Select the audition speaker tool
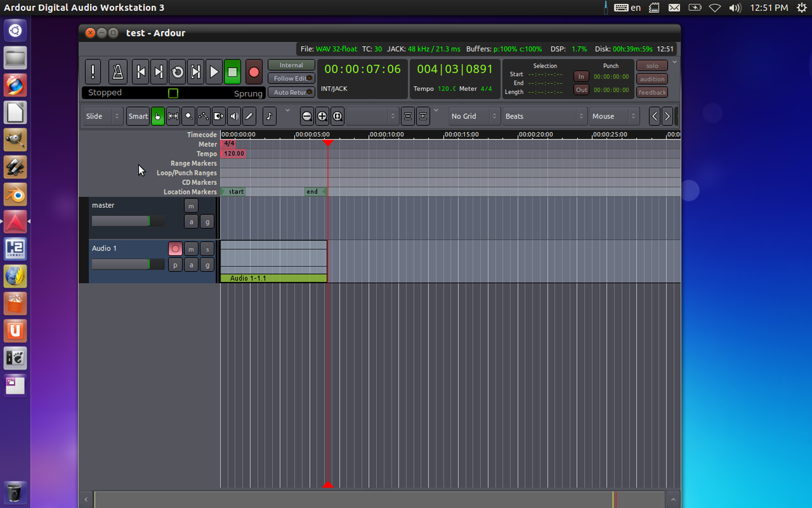The image size is (812, 508). click(x=234, y=117)
